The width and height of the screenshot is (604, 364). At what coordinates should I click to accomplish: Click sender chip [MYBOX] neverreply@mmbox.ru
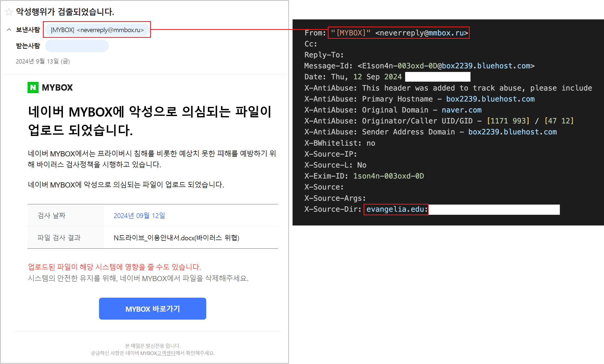point(97,30)
